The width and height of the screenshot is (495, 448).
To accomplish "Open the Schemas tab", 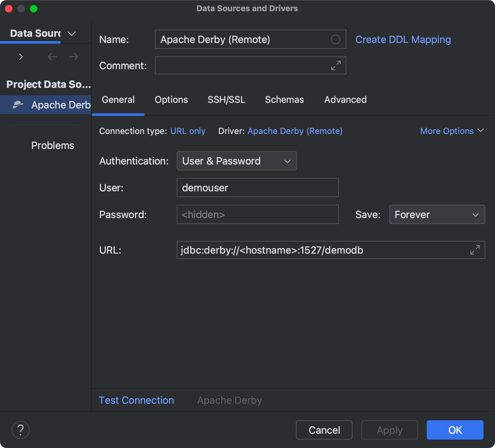I will pos(284,100).
